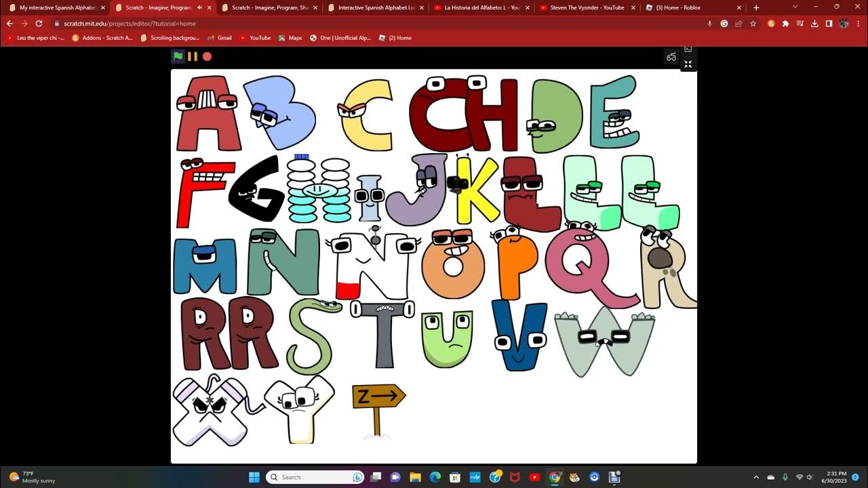Open the Chrome profile avatar
Screen dimensions: 868x488
pos(844,23)
